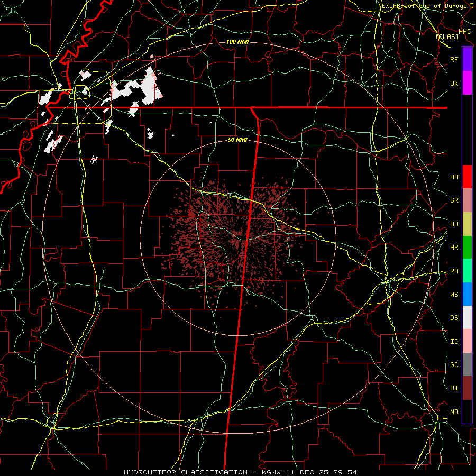Click the 50 NMI range ring label
Viewport: 476px width, 476px height.
point(237,140)
